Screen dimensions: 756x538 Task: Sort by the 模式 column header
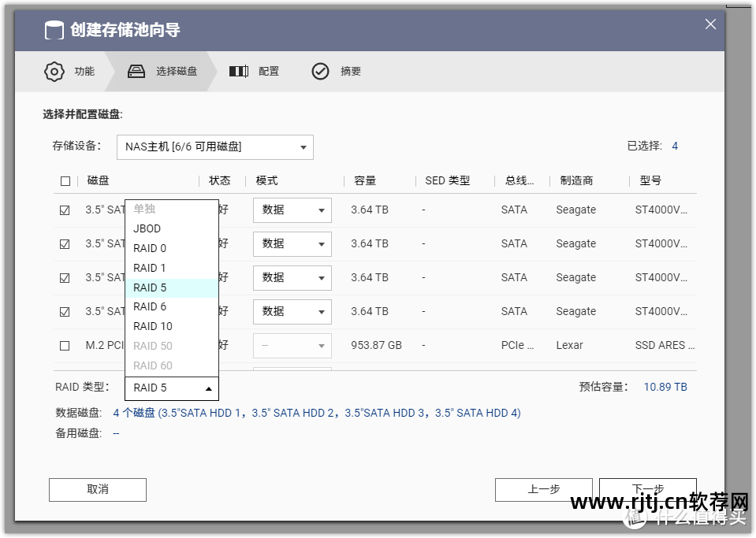click(266, 180)
